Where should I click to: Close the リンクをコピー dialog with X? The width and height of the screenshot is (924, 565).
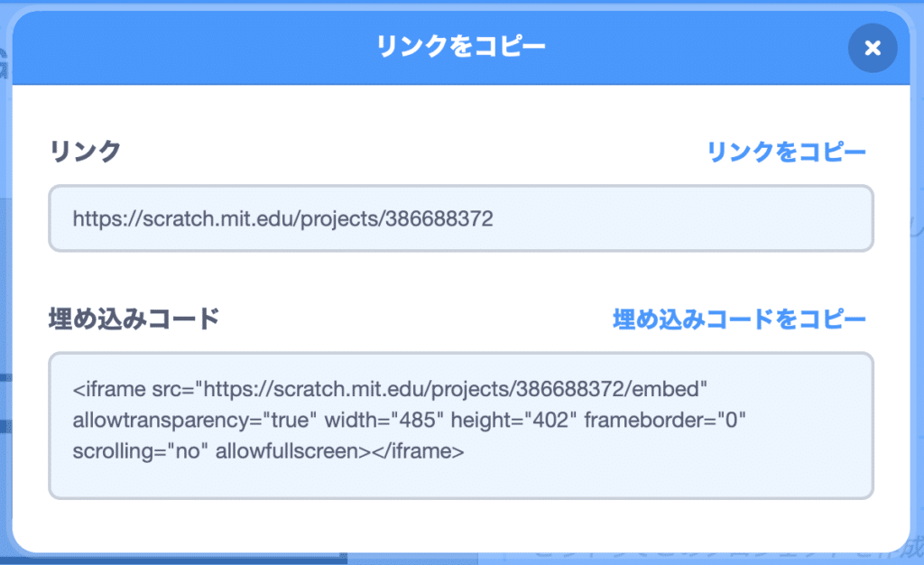tap(873, 48)
